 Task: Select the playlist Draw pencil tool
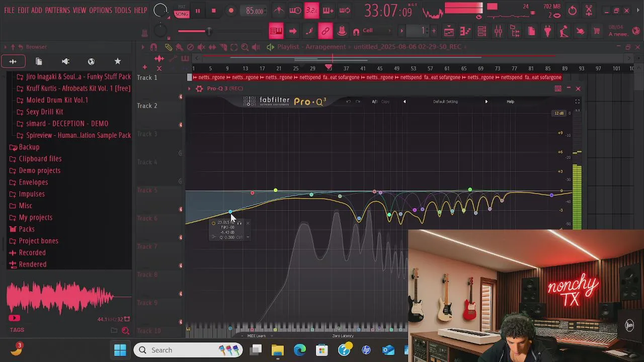(x=168, y=47)
